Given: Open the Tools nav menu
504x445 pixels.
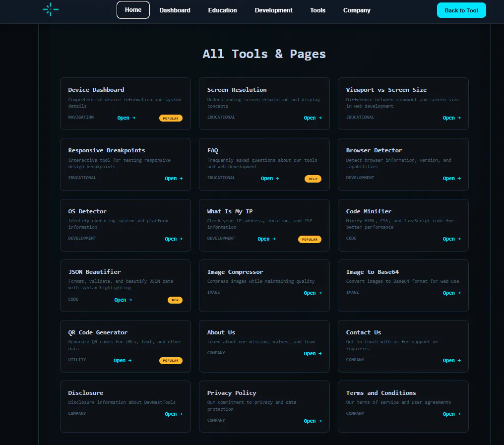Looking at the screenshot, I should [317, 10].
